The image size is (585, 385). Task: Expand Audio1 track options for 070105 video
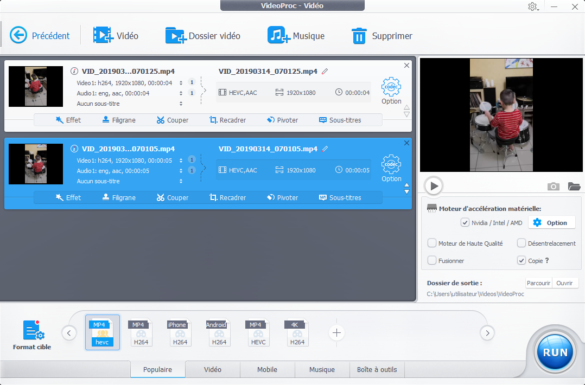click(x=181, y=171)
